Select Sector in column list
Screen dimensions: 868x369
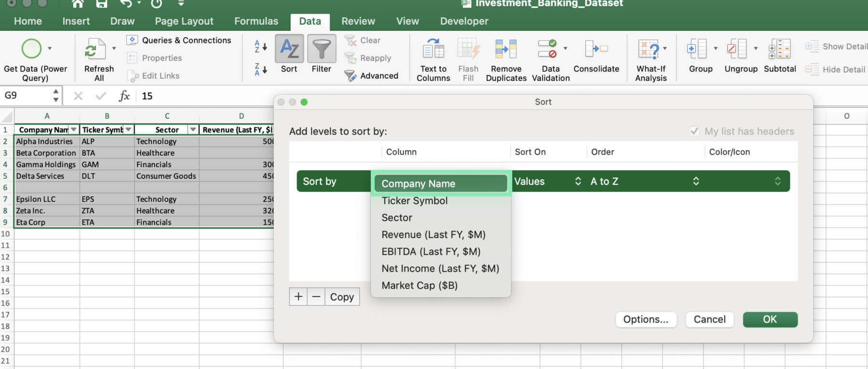coord(441,218)
